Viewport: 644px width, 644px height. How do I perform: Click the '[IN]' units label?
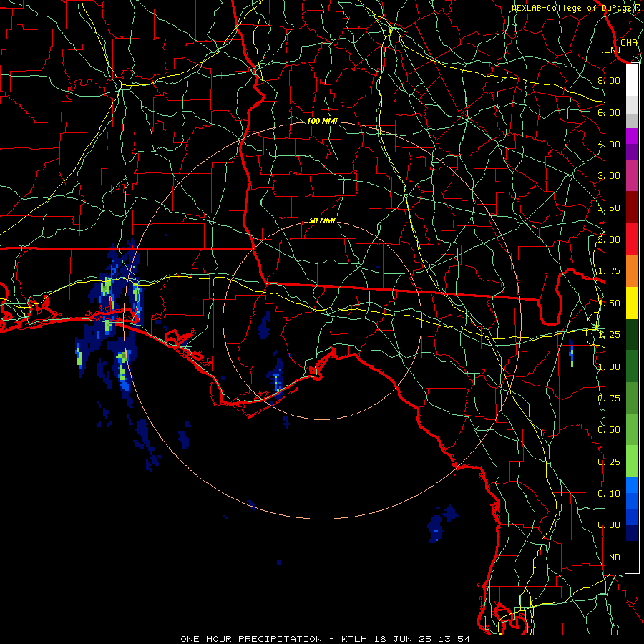tap(611, 49)
